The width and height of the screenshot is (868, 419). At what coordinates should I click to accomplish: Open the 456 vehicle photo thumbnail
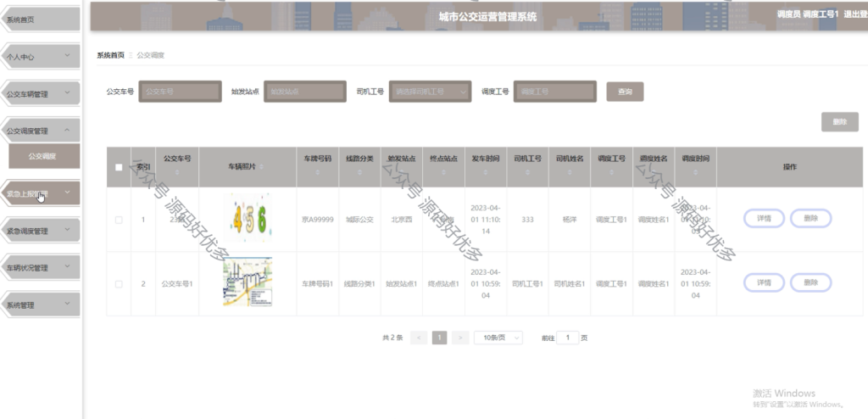pyautogui.click(x=248, y=220)
